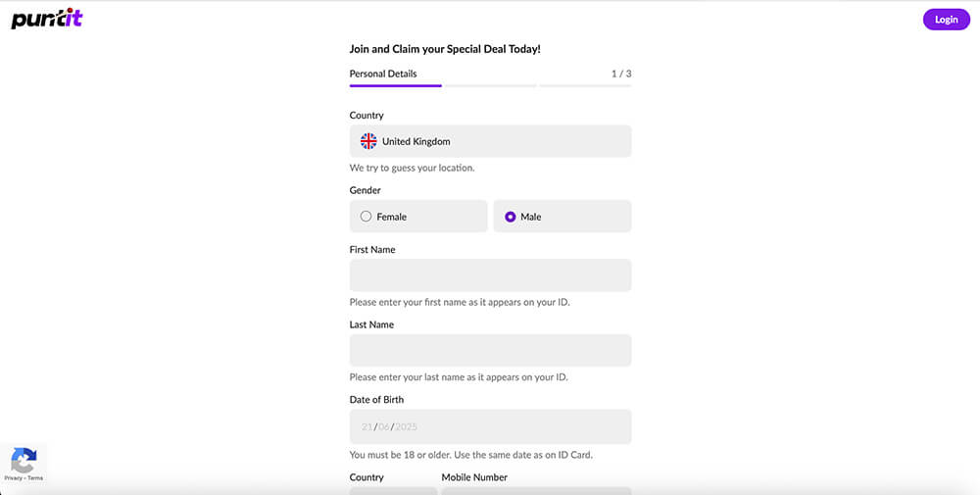Image resolution: width=980 pixels, height=495 pixels.
Task: Select the day part of birth date
Action: click(367, 426)
